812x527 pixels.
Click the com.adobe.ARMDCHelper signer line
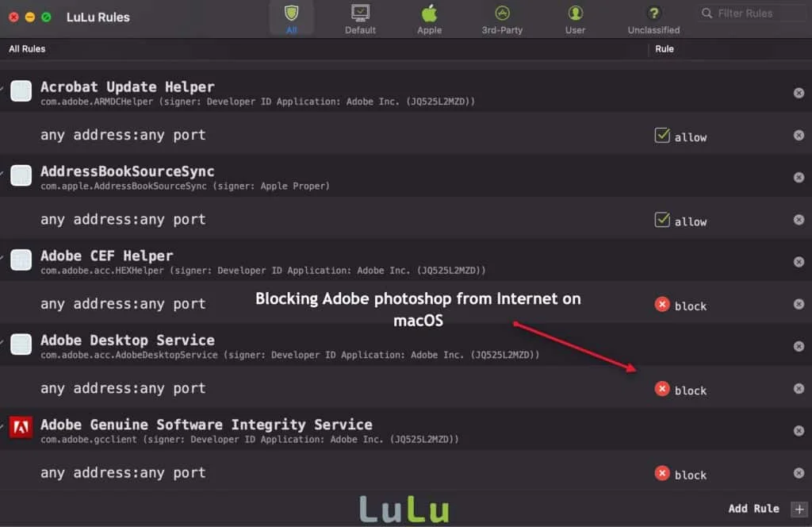point(258,102)
